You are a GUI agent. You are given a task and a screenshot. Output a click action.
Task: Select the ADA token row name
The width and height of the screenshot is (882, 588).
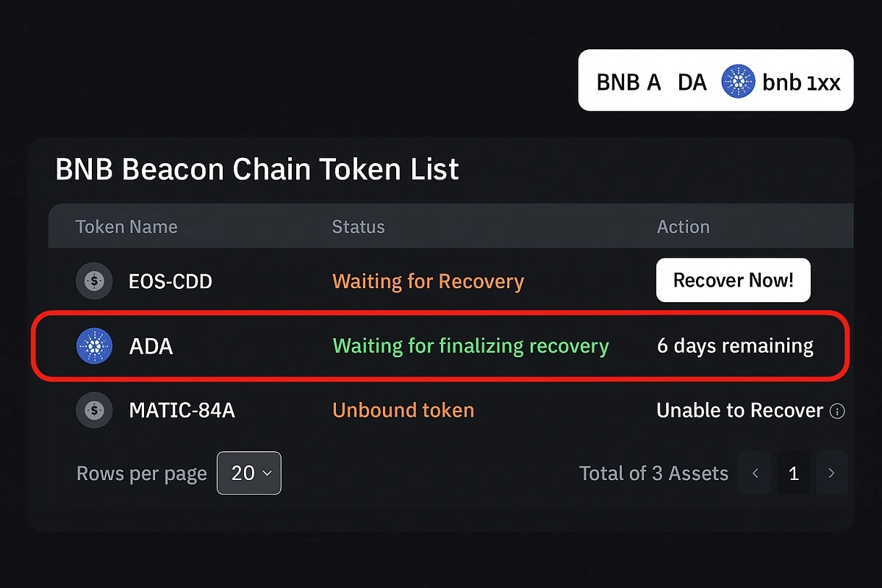tap(151, 346)
